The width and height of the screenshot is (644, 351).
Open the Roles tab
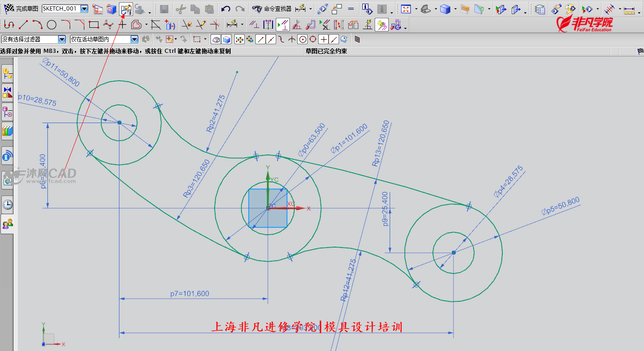click(x=8, y=224)
